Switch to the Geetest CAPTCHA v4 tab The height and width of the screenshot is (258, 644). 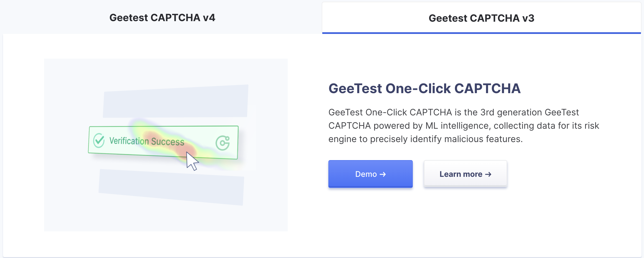coord(162,18)
